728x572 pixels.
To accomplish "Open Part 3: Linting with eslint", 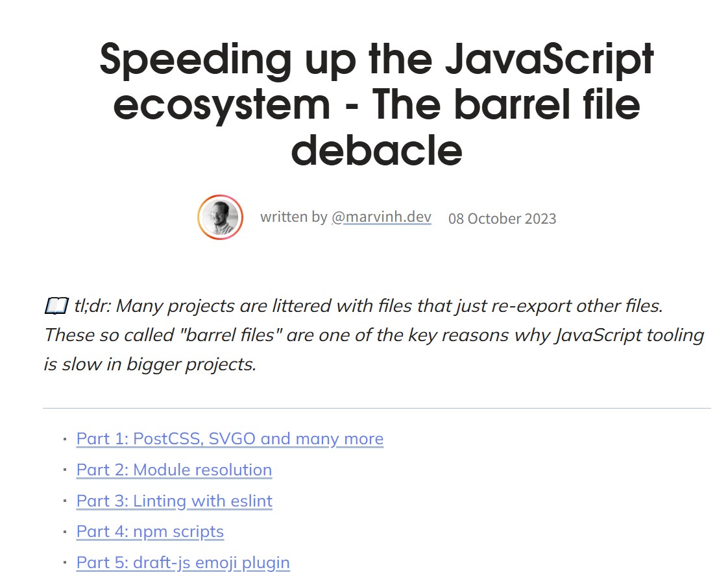I will coord(174,501).
